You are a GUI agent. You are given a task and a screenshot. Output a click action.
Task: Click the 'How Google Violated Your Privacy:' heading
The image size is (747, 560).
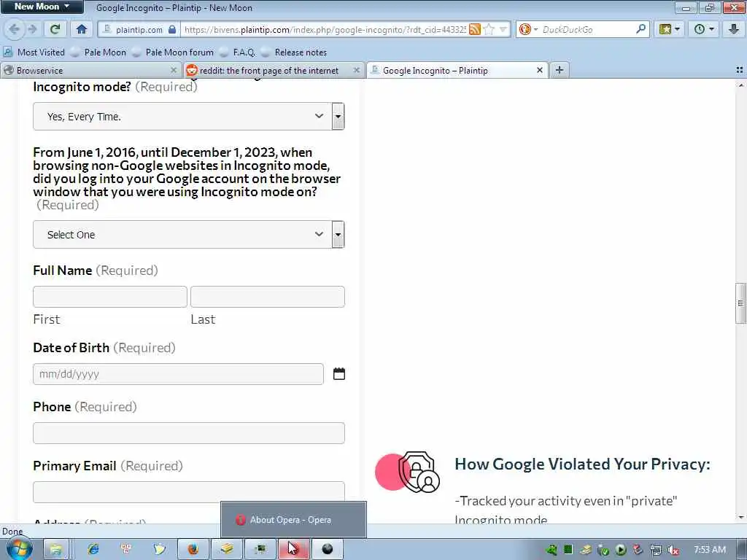point(582,464)
